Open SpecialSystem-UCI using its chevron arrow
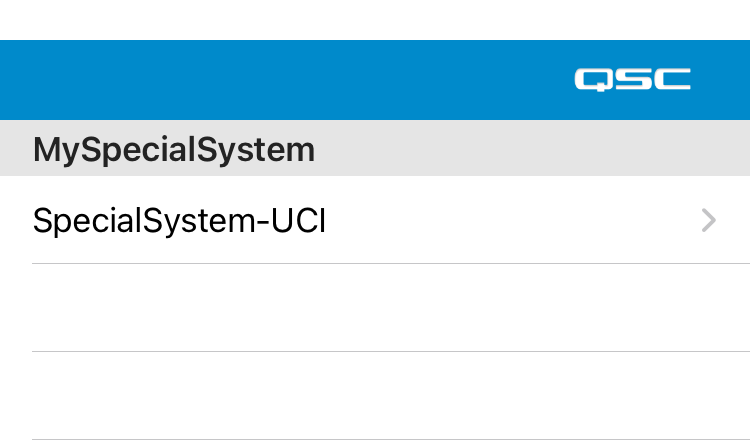Screen dimensions: 750x440 (709, 220)
